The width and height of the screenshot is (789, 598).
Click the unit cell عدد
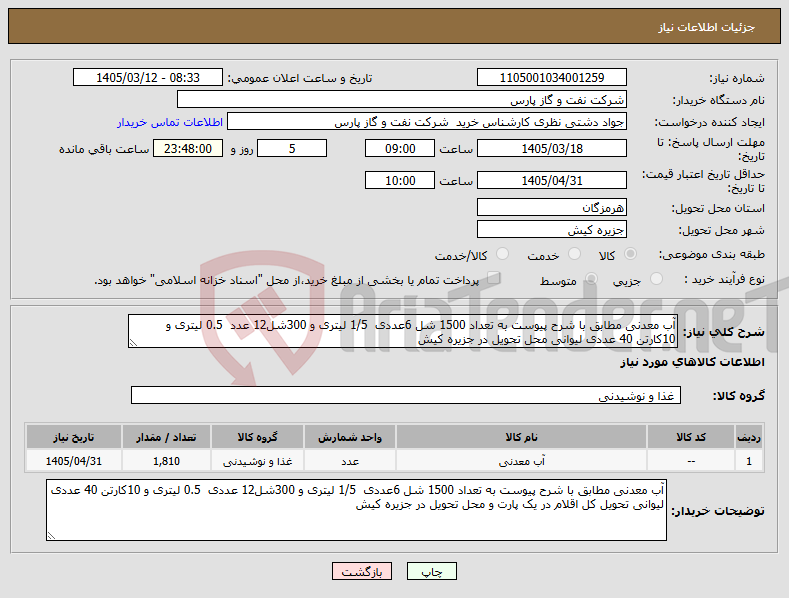coord(350,461)
